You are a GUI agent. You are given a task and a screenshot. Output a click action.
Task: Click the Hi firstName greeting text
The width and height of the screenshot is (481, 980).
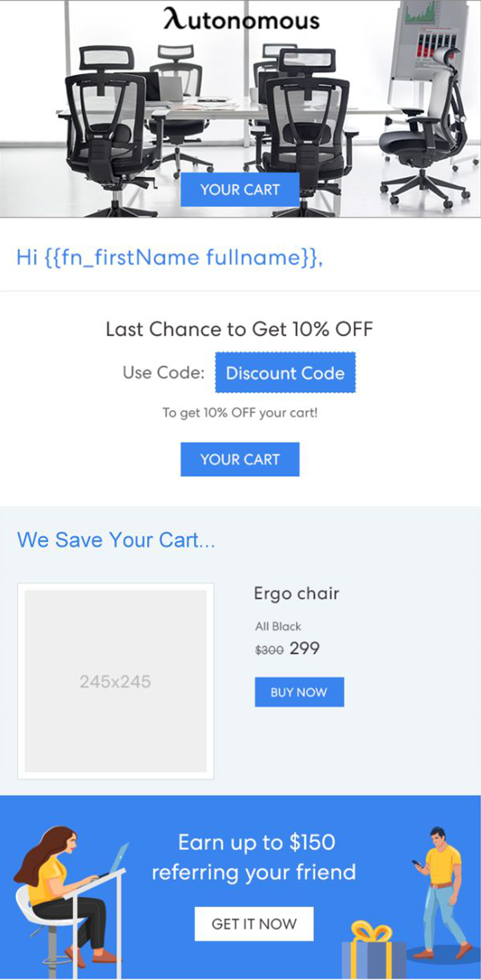[169, 258]
